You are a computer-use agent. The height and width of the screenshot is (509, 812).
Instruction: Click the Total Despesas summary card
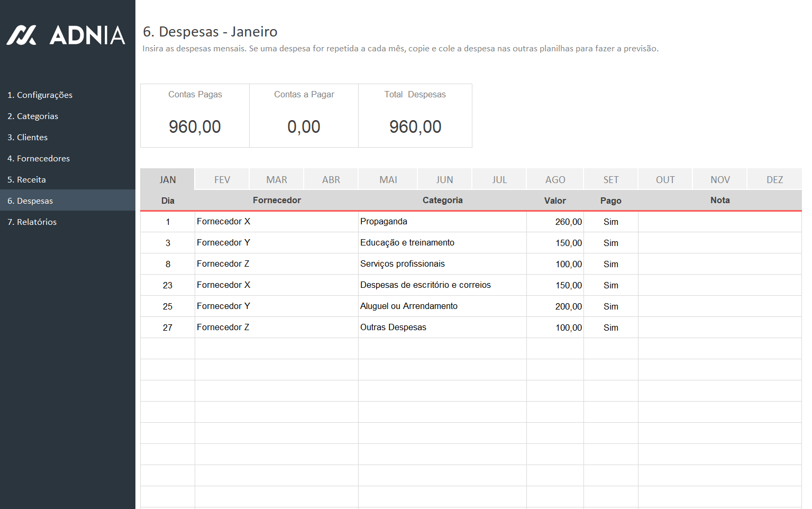click(415, 116)
